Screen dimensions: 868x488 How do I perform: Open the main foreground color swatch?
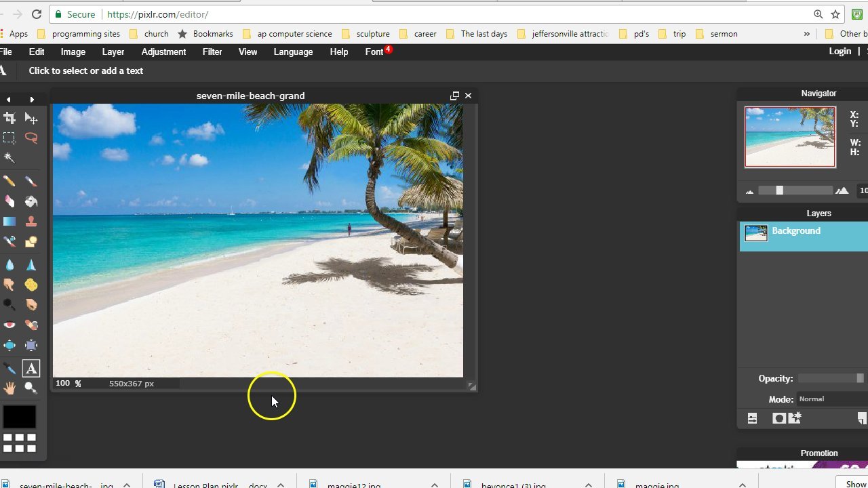(x=19, y=416)
